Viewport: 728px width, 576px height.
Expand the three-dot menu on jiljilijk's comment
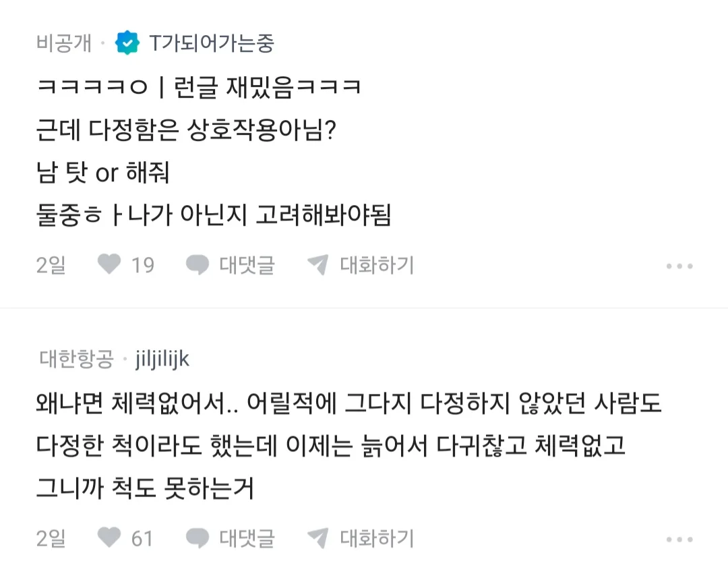click(x=679, y=539)
